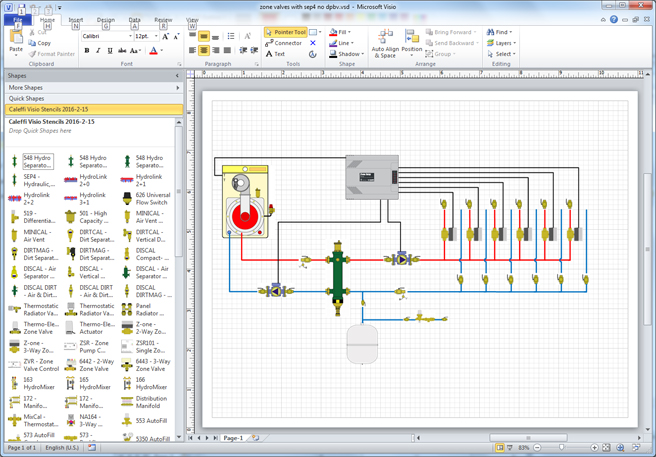Select the 163 HydroMixer shape
The width and height of the screenshot is (656, 457).
tap(33, 383)
